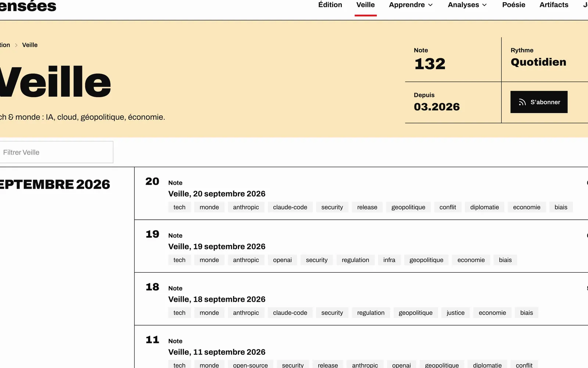Click open-source tag on 11 septembre note
Screen dimensions: 588x368
(x=250, y=365)
